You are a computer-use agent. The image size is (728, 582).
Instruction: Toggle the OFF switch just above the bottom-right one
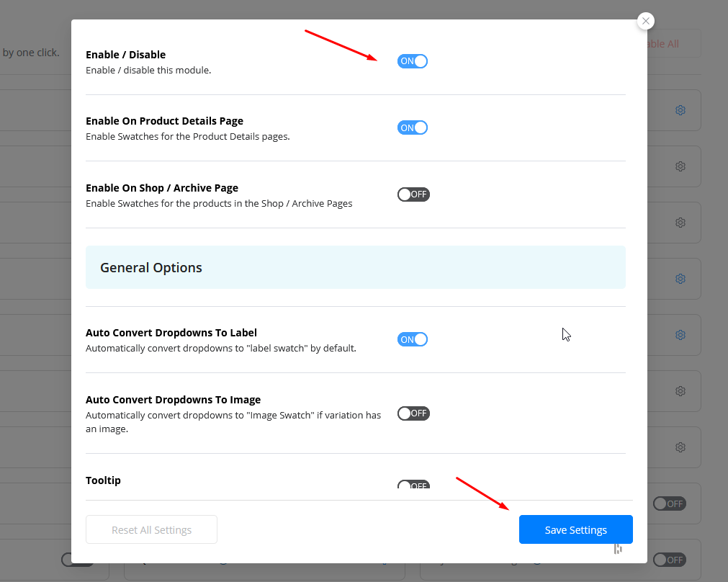point(669,503)
